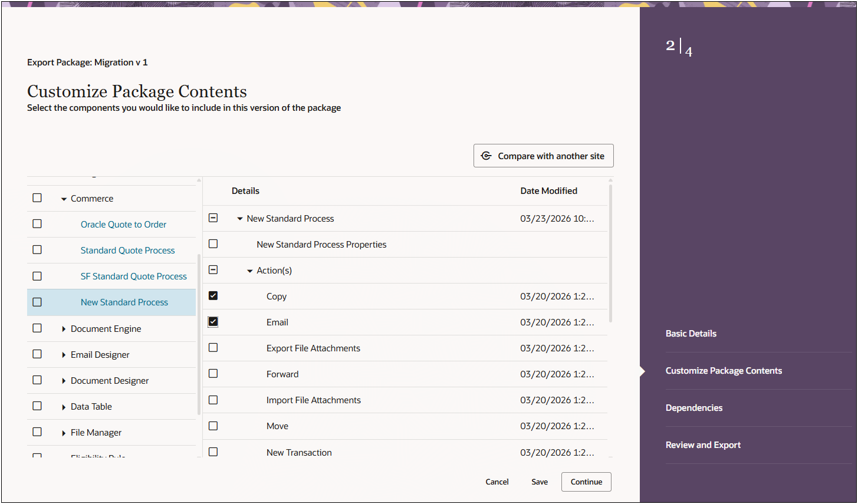The height and width of the screenshot is (504, 858).
Task: Click the details table vertical scrollbar
Action: 610,253
